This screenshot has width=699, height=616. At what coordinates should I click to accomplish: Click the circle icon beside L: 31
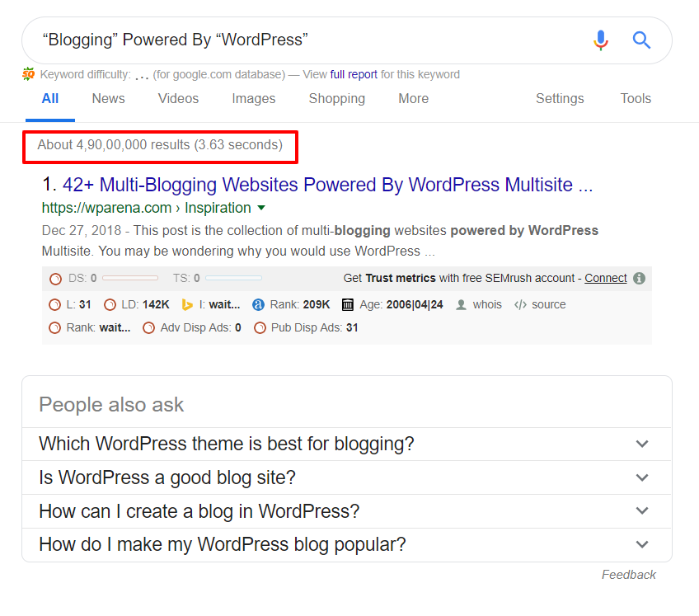pos(55,304)
